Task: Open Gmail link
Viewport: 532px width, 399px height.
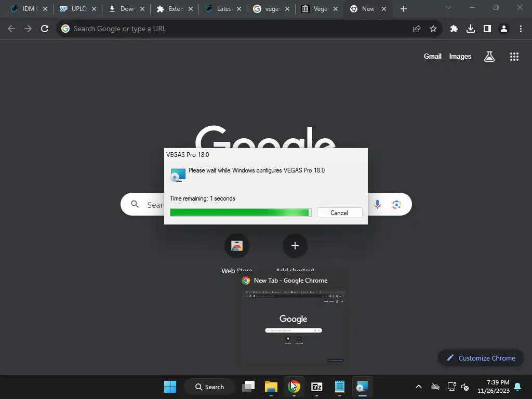Action: (433, 56)
